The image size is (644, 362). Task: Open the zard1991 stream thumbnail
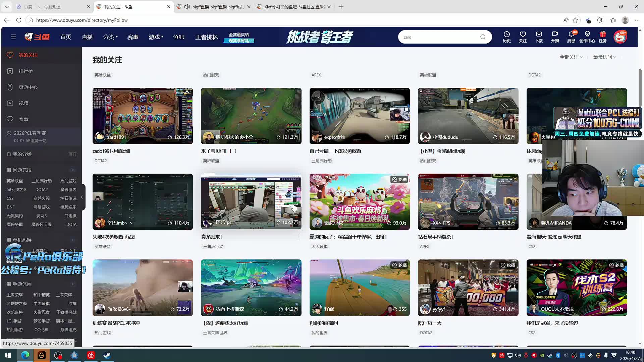click(143, 116)
